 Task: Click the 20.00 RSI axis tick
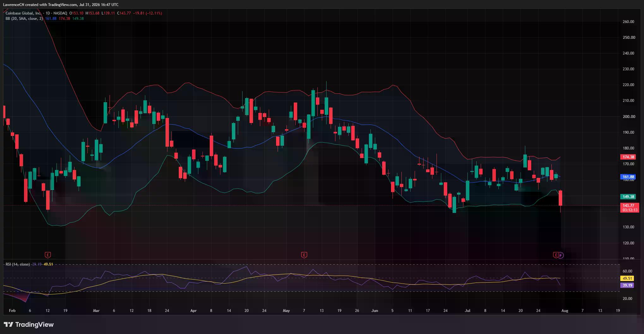627,299
